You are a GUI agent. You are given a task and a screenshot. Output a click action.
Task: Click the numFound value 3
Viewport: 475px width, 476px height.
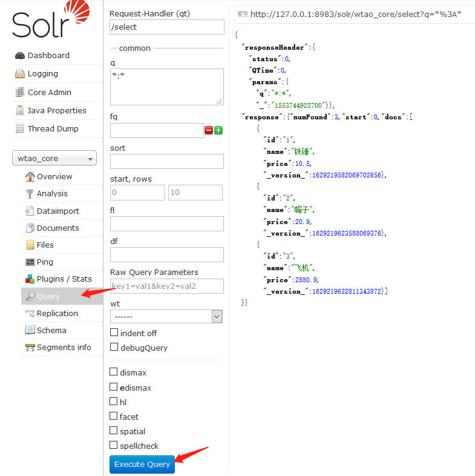click(336, 117)
